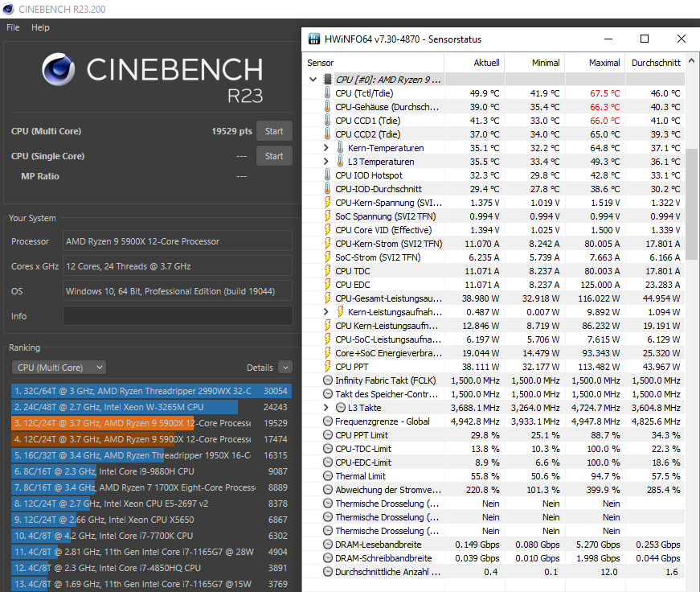Open the File menu in Cinebench
The image size is (700, 592).
(13, 27)
